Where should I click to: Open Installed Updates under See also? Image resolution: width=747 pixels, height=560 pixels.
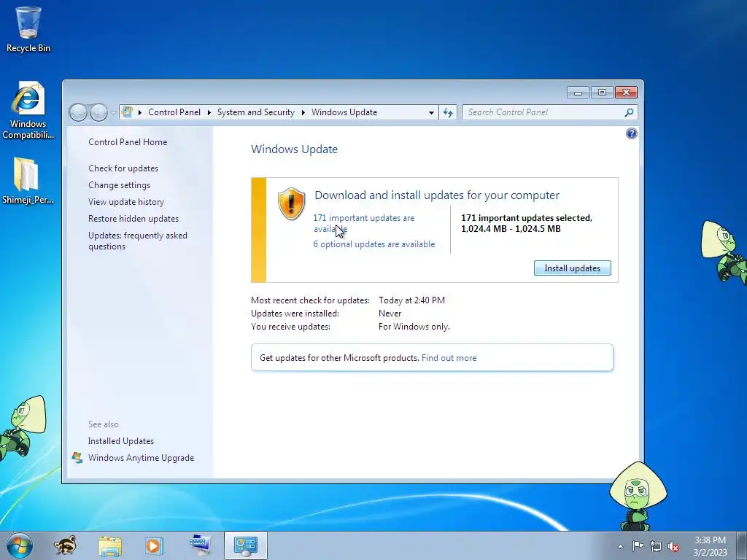[120, 441]
